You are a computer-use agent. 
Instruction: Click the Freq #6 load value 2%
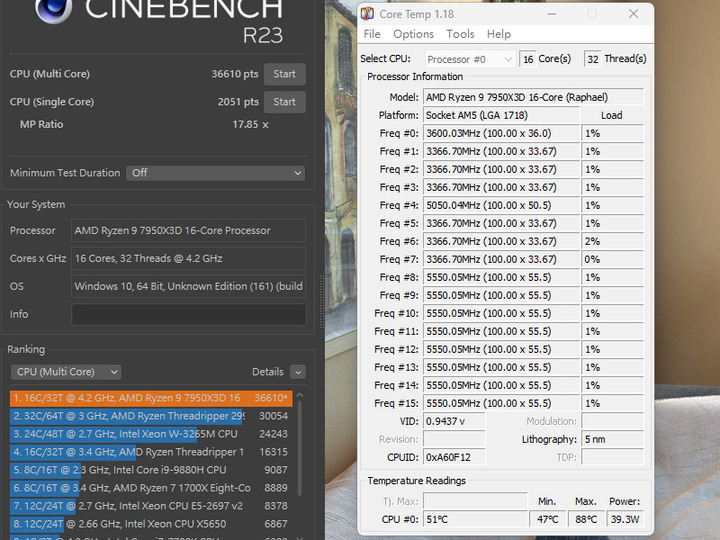[613, 241]
